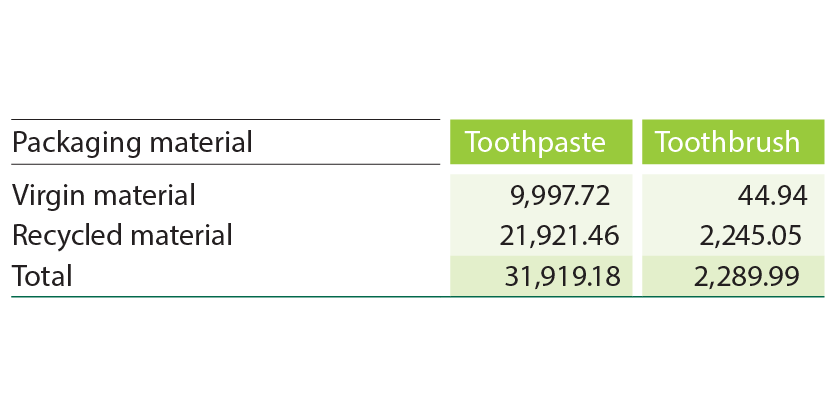Click white gap between Toothpaste and Toothbrush headers
This screenshot has height=417, width=834.
coord(636,142)
